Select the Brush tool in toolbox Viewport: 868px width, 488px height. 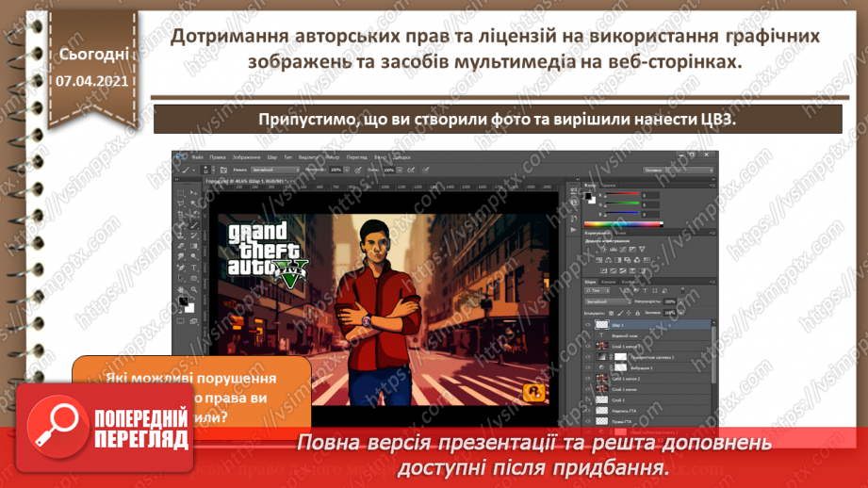point(194,225)
